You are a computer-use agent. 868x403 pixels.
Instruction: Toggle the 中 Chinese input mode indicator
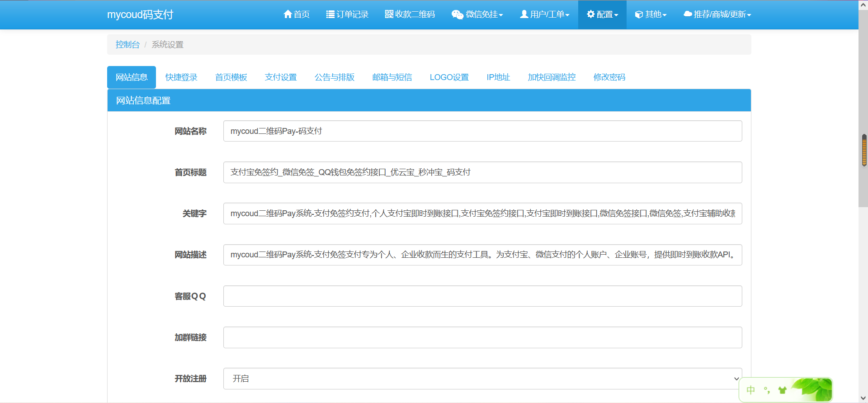click(x=751, y=390)
